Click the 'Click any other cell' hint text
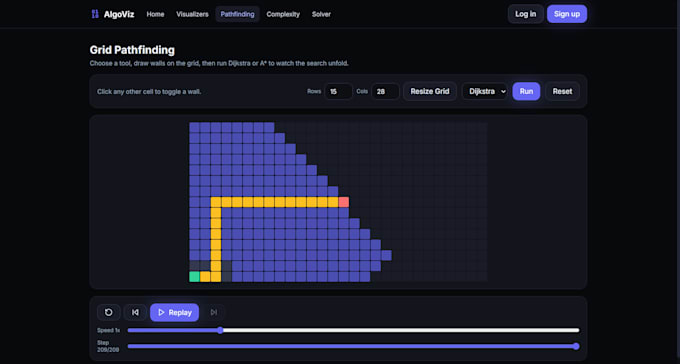The width and height of the screenshot is (680, 364). (149, 92)
